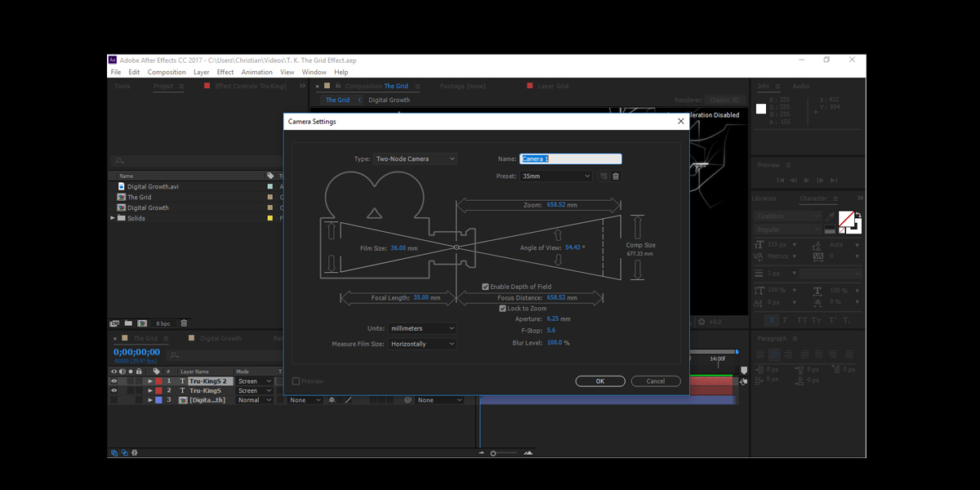
Task: Open Normal blend mode dropdown for layer 3
Action: 254,400
